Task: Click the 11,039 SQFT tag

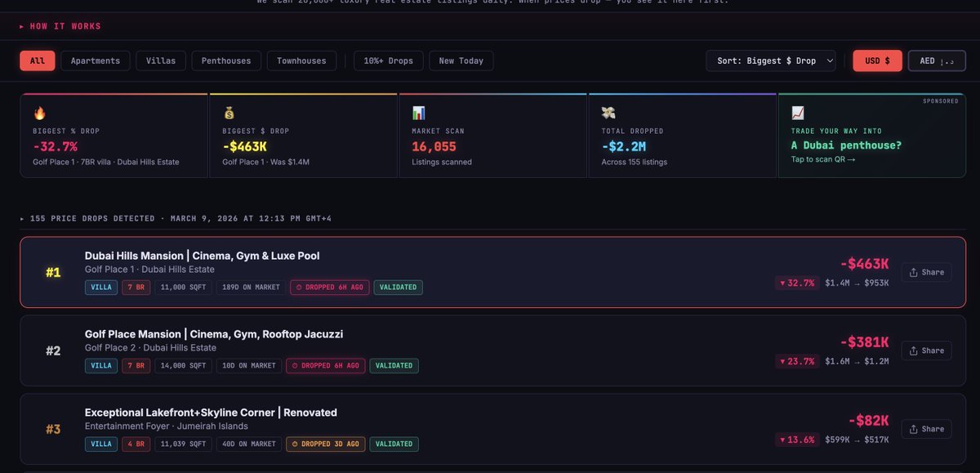Action: (x=184, y=444)
